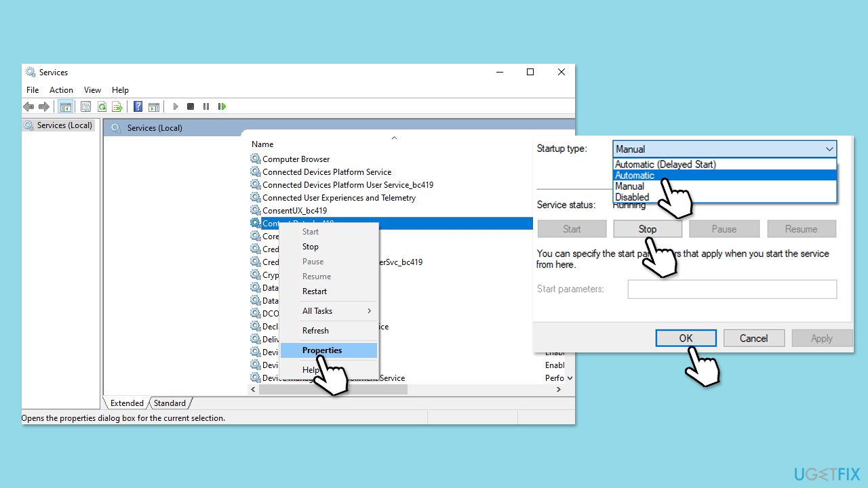Click the Restart Service green icon in toolbar
The width and height of the screenshot is (868, 488).
point(222,106)
